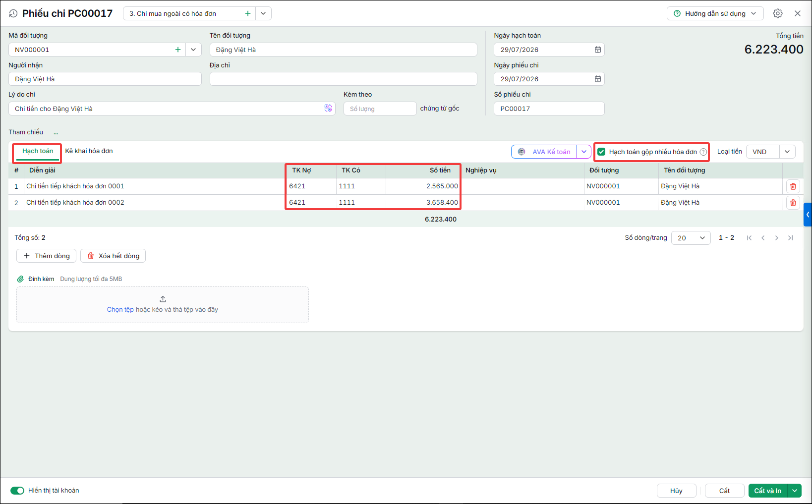Image resolution: width=812 pixels, height=504 pixels.
Task: Open calendar for Ngày hạch toán
Action: coord(598,50)
